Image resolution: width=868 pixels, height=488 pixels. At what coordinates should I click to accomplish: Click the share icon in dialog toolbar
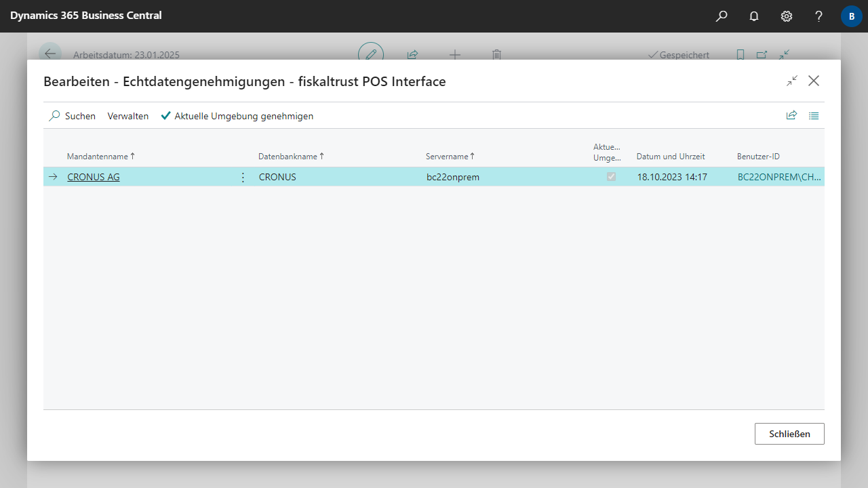pos(791,116)
